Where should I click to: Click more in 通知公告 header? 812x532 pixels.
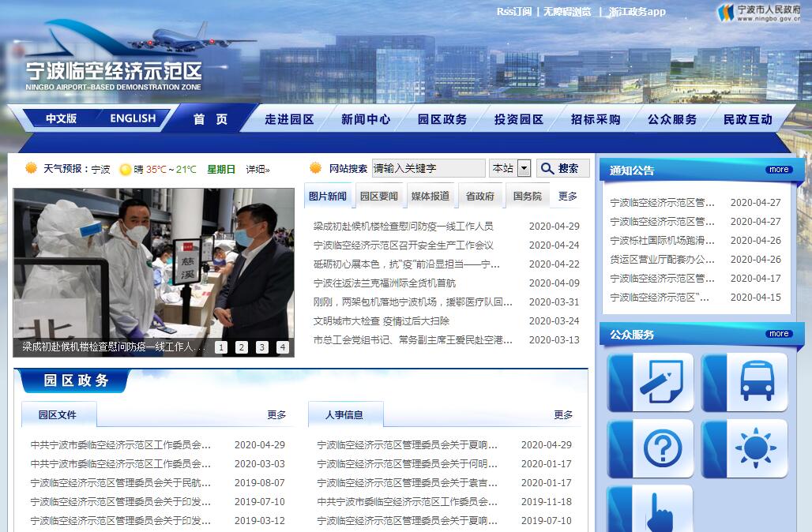click(x=779, y=170)
